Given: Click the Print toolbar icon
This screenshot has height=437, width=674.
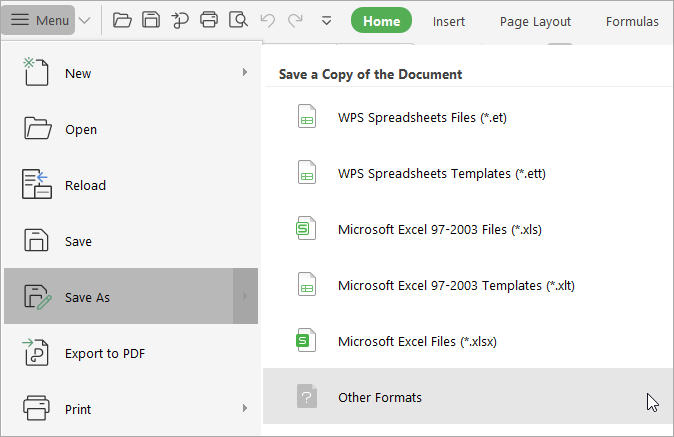Looking at the screenshot, I should pyautogui.click(x=209, y=20).
